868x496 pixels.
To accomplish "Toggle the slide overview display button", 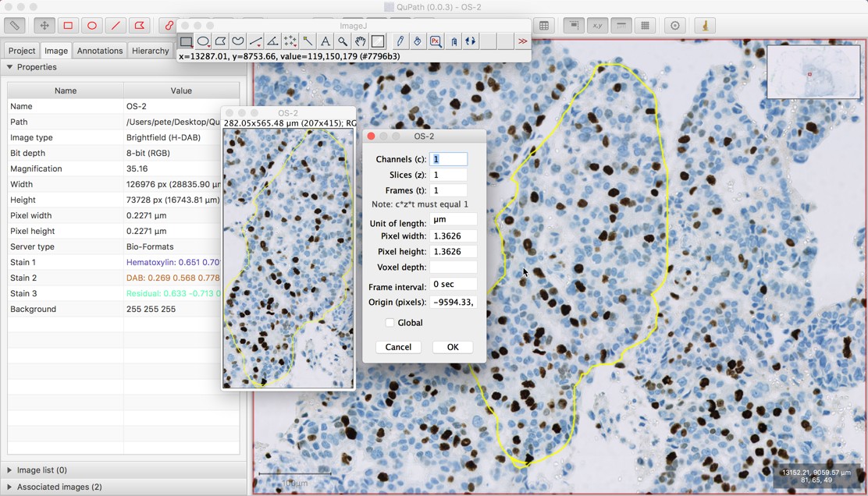I will click(x=574, y=26).
